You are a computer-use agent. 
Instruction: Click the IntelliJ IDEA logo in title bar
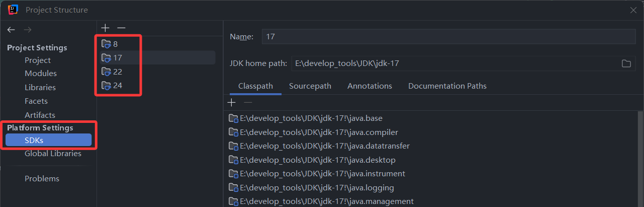coord(13,10)
